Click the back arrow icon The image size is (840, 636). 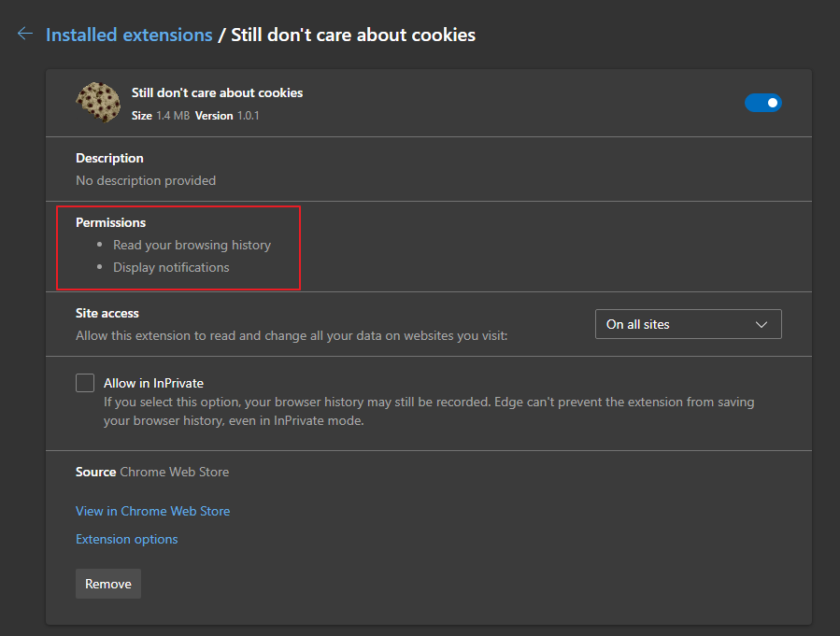(25, 35)
